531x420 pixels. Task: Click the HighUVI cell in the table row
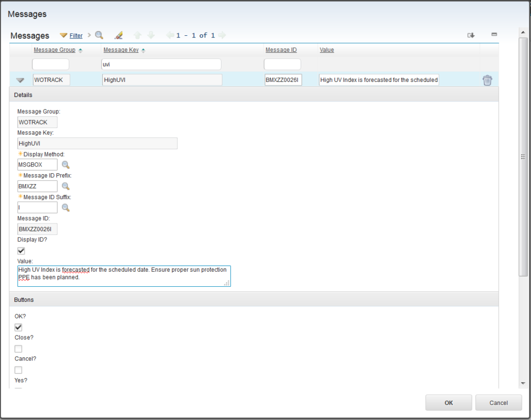(x=162, y=80)
